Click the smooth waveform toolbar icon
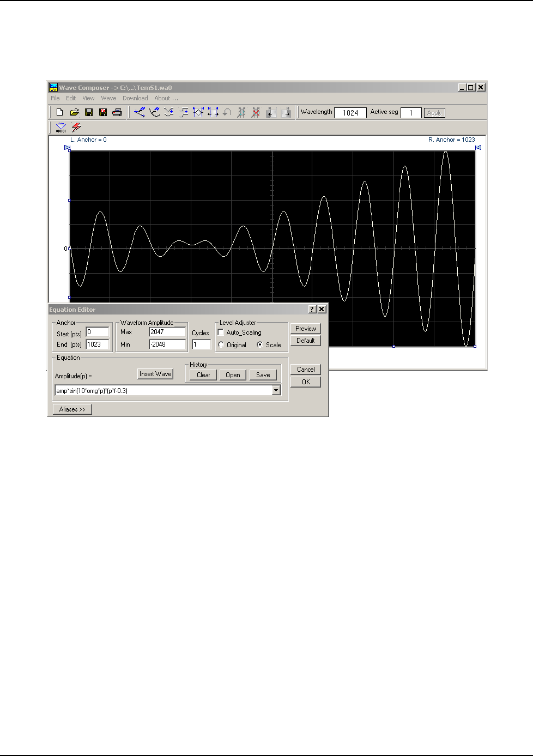This screenshot has width=533, height=756. [x=169, y=112]
